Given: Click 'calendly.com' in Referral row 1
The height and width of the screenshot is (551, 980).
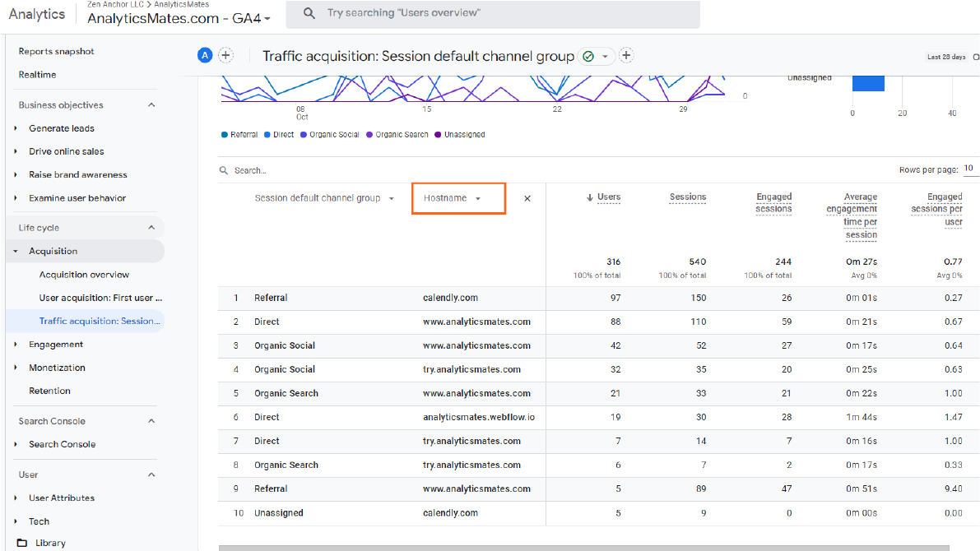Looking at the screenshot, I should pyautogui.click(x=450, y=298).
